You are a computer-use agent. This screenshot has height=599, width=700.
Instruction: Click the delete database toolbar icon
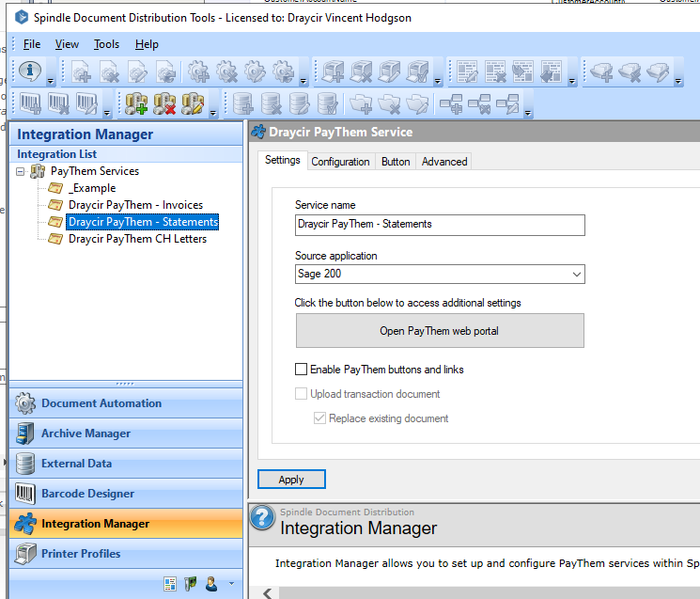click(271, 103)
